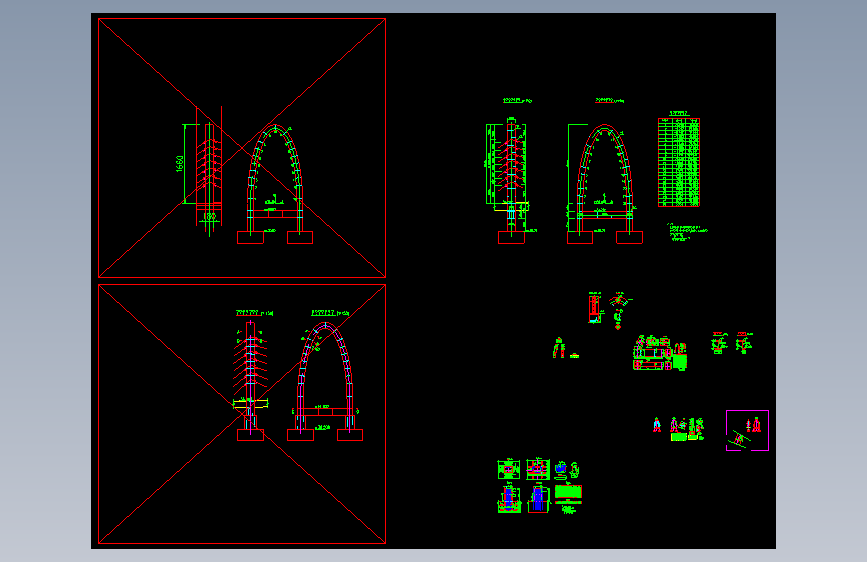Select the notes text block below the table

(x=687, y=232)
